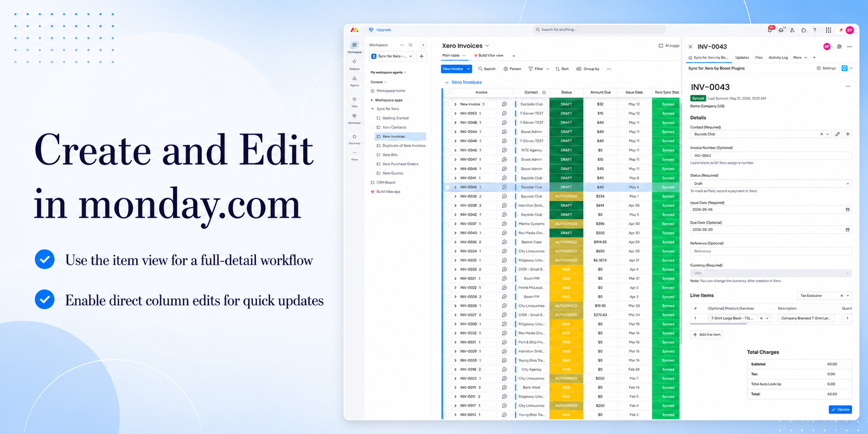This screenshot has height=434, width=868.
Task: Click Add line item button
Action: point(707,335)
